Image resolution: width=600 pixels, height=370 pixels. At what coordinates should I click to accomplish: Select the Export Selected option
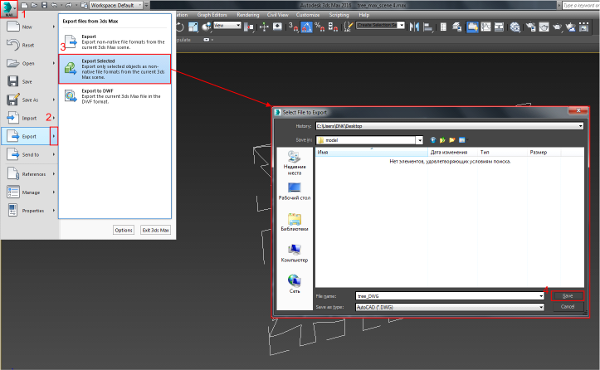pos(114,69)
